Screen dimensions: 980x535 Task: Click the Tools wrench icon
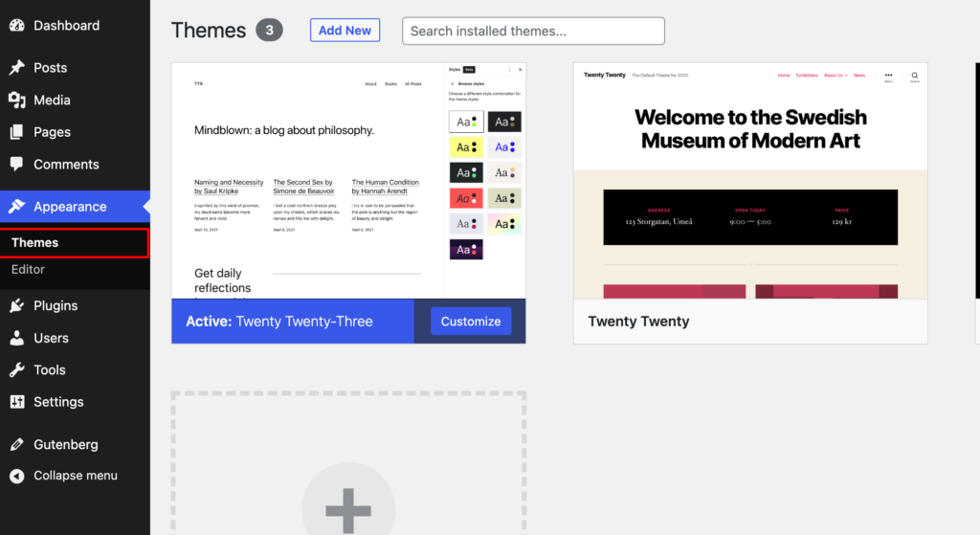point(16,370)
